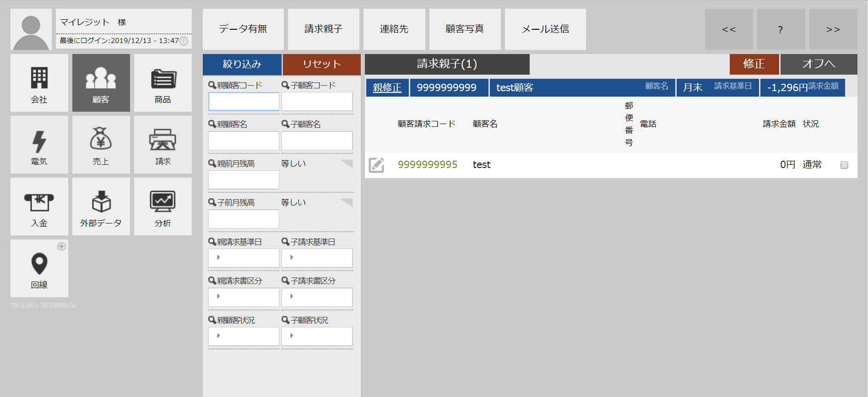Open the 回線 line location module

(x=39, y=268)
